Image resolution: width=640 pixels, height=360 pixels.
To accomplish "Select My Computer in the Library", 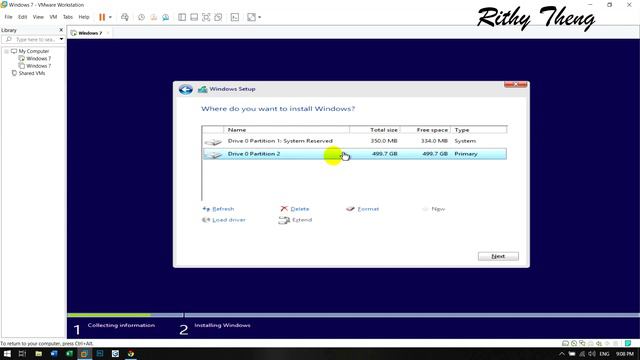I will tap(33, 51).
